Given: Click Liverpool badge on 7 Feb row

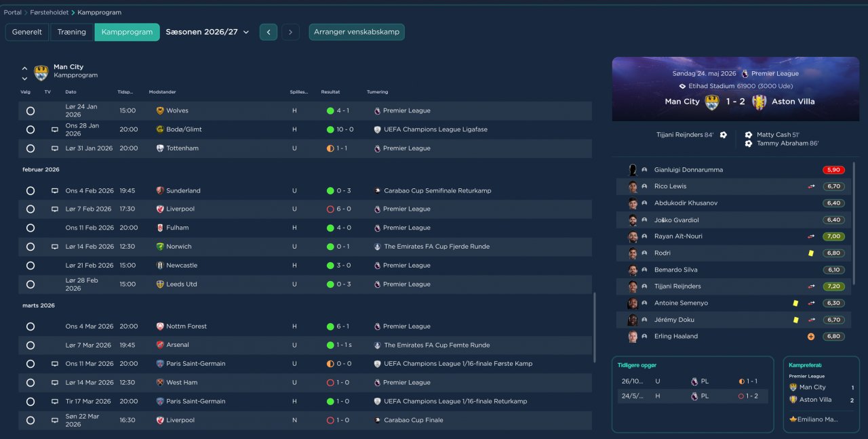Looking at the screenshot, I should tap(160, 209).
